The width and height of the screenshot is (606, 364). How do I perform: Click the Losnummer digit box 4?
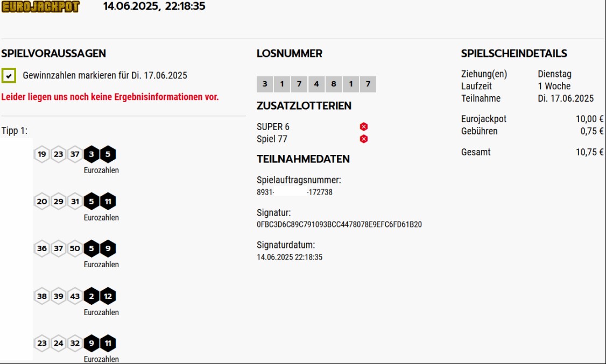[316, 84]
